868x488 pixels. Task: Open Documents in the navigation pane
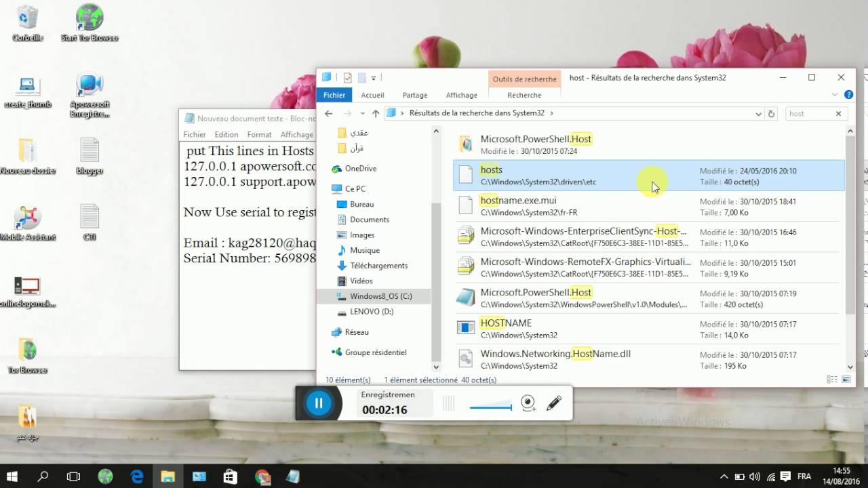pyautogui.click(x=369, y=220)
